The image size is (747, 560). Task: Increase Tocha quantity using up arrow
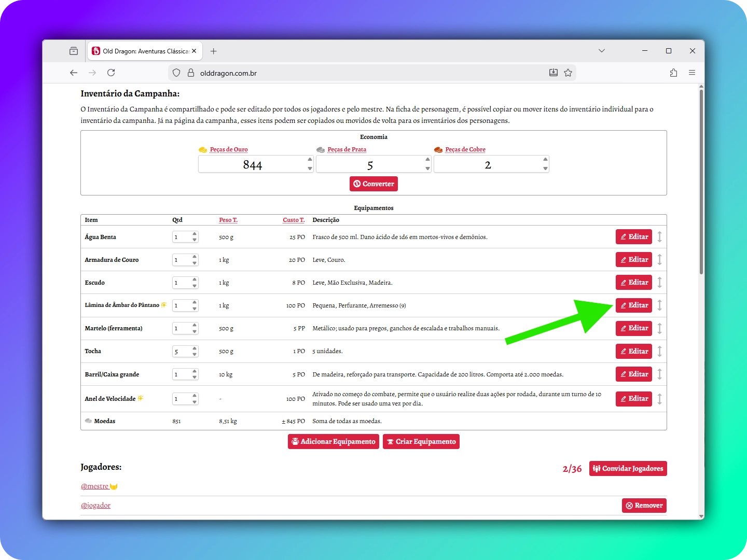click(x=195, y=348)
